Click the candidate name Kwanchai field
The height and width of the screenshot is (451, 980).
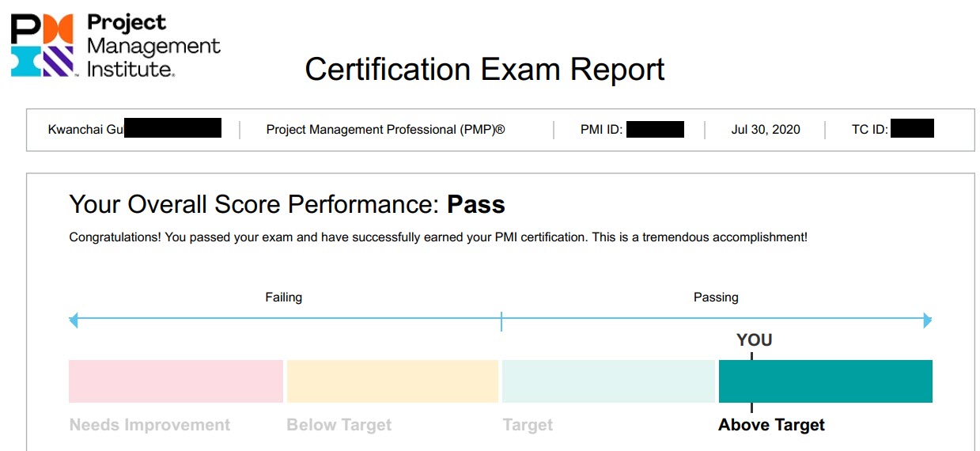coord(134,129)
